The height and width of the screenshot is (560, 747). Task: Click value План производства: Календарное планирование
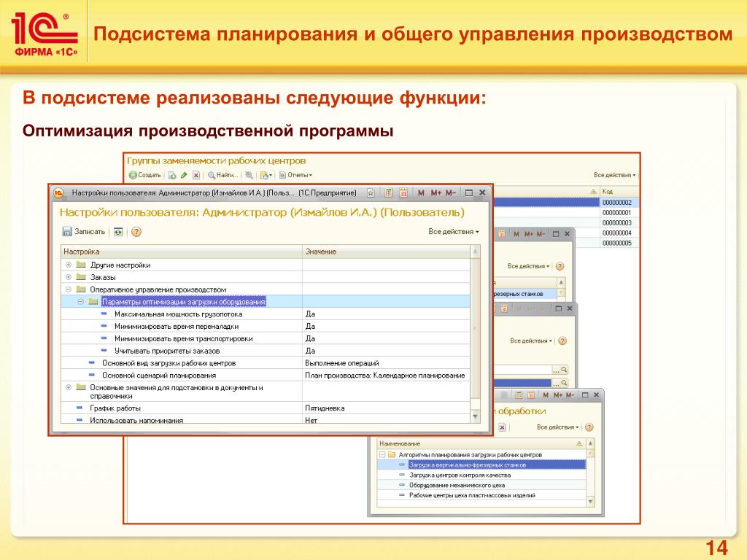[x=385, y=376]
